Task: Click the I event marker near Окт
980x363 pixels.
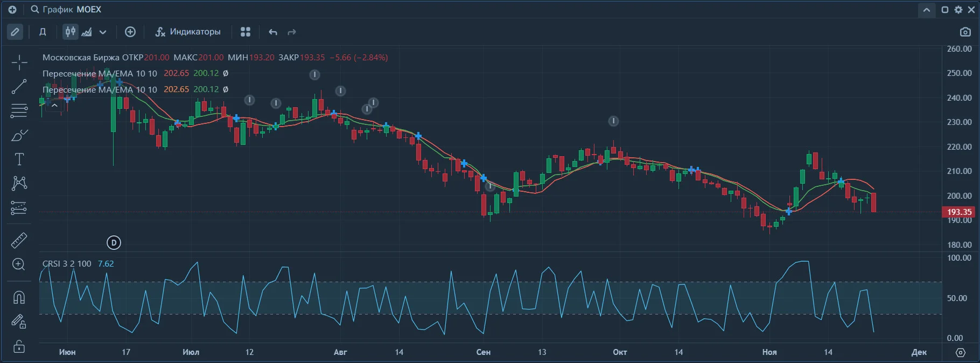Action: (x=613, y=121)
